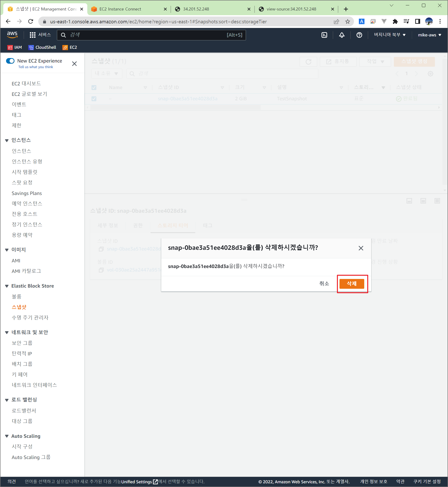448x487 pixels.
Task: Open 볼륨 in the sidebar menu
Action: click(17, 296)
